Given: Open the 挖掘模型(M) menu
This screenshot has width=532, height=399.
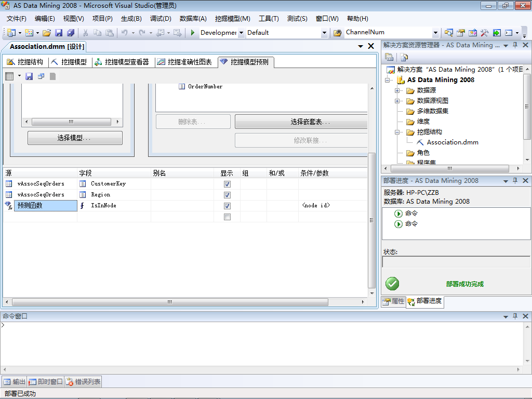Looking at the screenshot, I should pyautogui.click(x=232, y=19).
